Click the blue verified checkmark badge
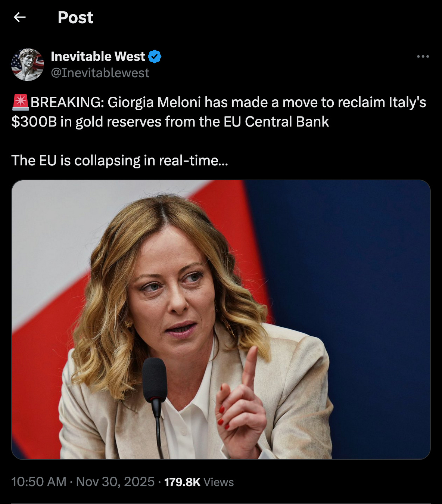Viewport: 442px width, 504px height. click(155, 56)
